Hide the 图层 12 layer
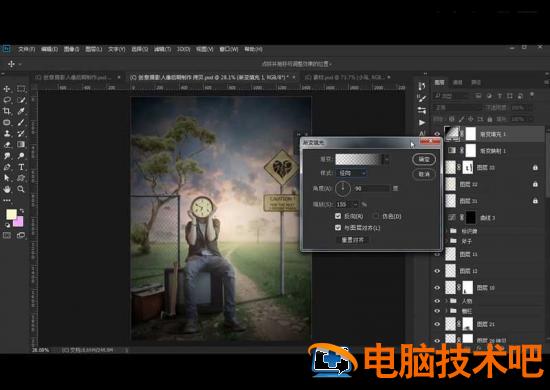The width and height of the screenshot is (550, 390). [x=437, y=271]
